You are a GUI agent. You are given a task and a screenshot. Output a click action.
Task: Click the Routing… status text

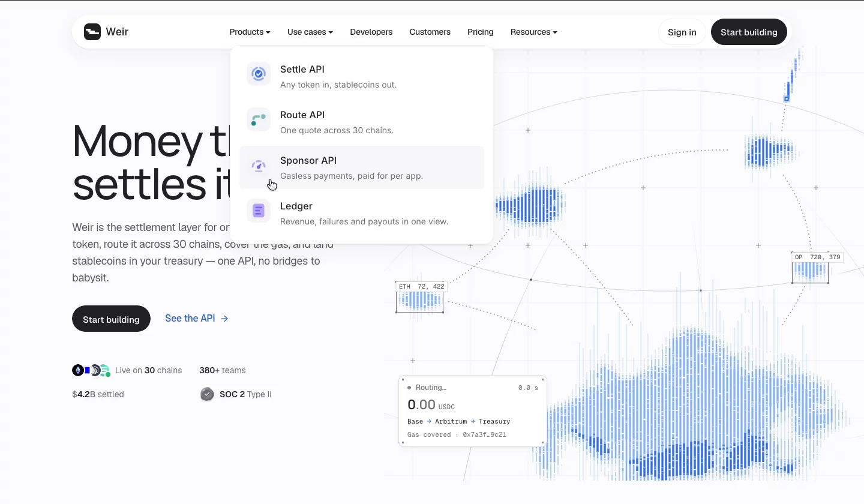pyautogui.click(x=431, y=388)
